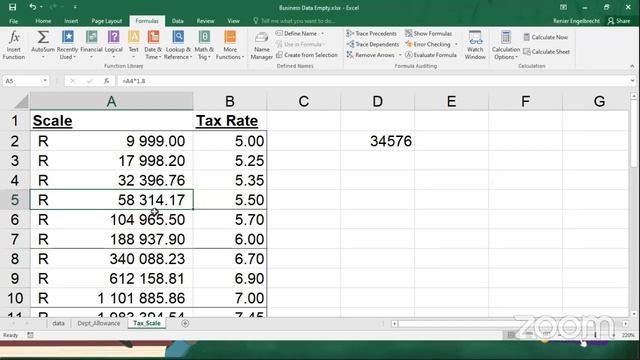
Task: Click Trace Dependents
Action: pyautogui.click(x=373, y=44)
